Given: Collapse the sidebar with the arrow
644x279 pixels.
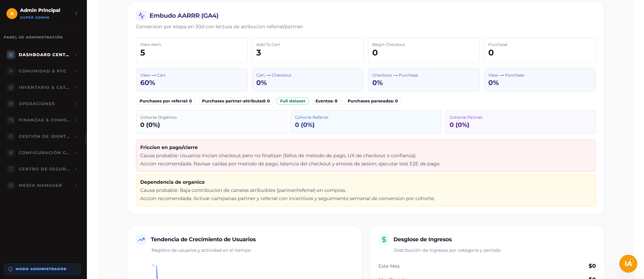Looking at the screenshot, I should click(76, 14).
